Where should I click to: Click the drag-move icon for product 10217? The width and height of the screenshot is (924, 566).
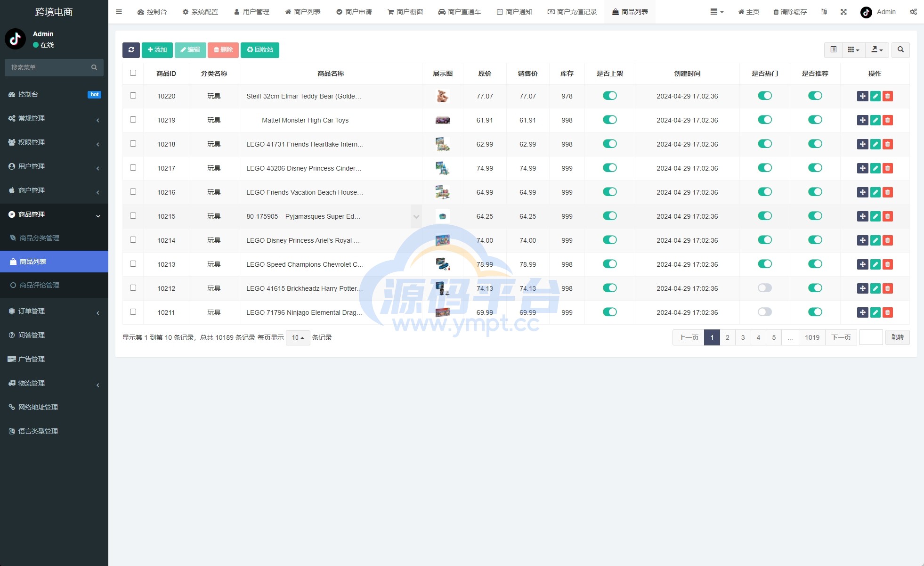click(862, 168)
